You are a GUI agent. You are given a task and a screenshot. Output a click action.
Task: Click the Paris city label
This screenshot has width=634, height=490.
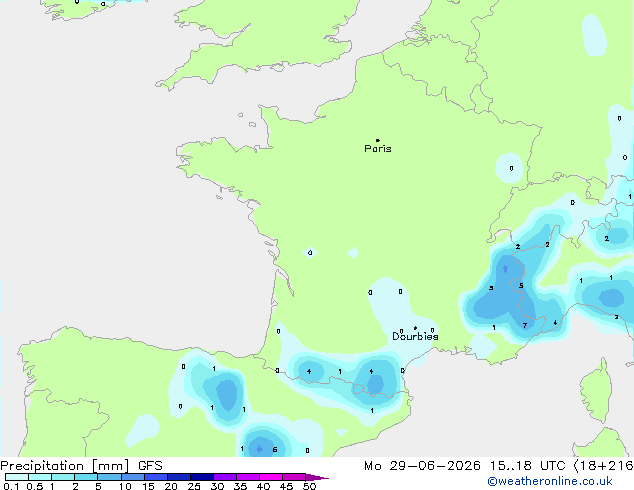[x=378, y=149]
